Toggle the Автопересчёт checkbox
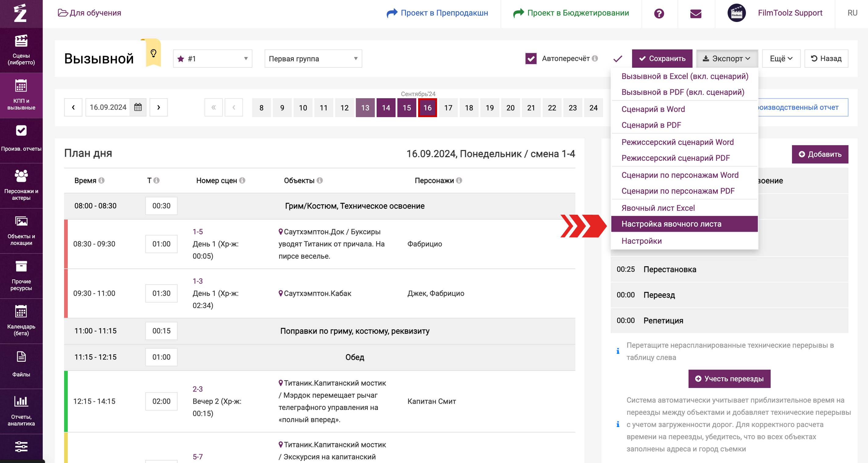 click(531, 59)
